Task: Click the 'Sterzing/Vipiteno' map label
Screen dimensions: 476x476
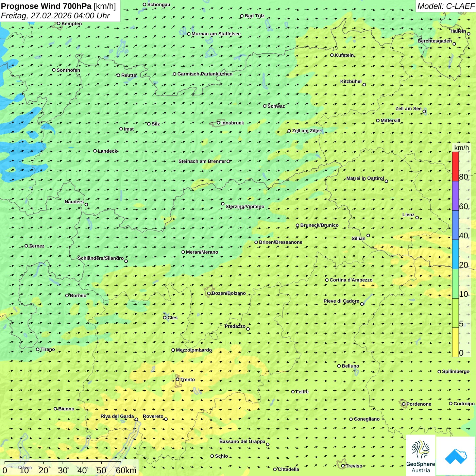Action: (245, 206)
